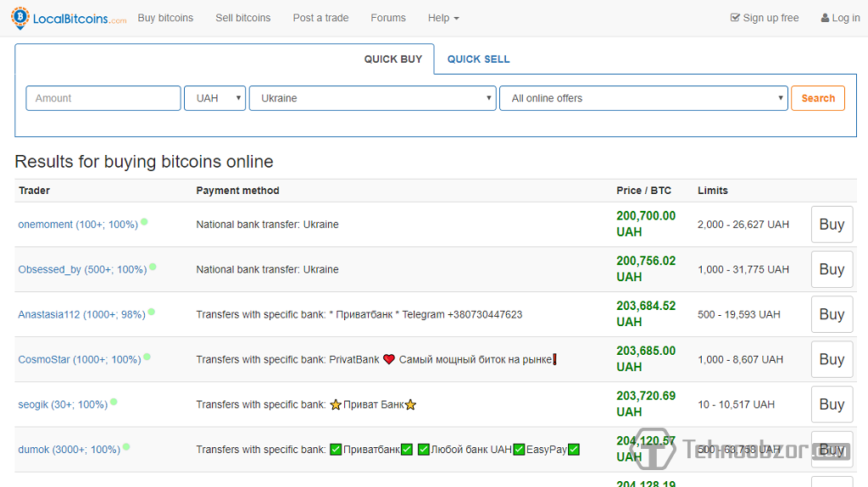Click Buy button for onemoment offer

click(x=832, y=224)
